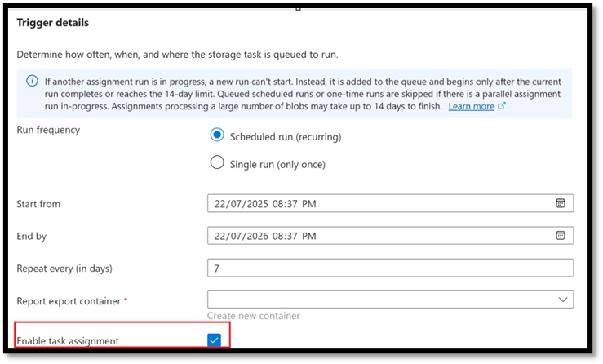Open the Start from calendar picker icon

[x=561, y=203]
